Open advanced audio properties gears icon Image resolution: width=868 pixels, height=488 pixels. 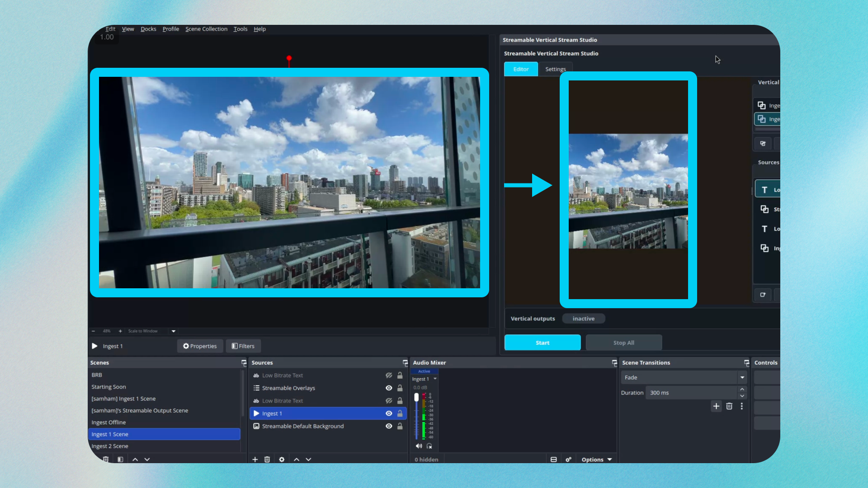coord(568,460)
